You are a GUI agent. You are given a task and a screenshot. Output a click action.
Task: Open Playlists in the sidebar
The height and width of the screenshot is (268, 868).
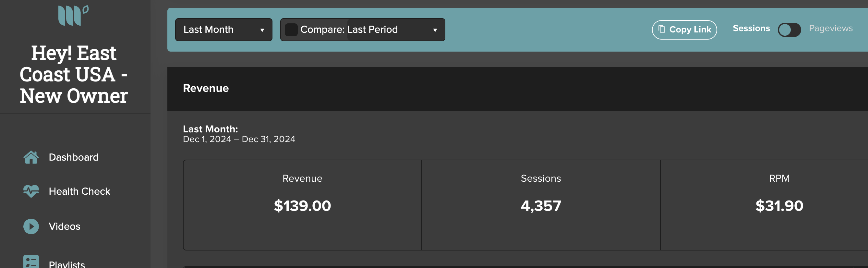coord(67,264)
